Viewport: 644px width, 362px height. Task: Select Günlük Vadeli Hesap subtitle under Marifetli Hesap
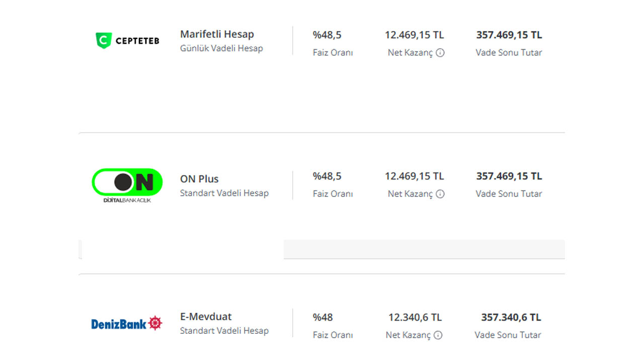tap(221, 49)
